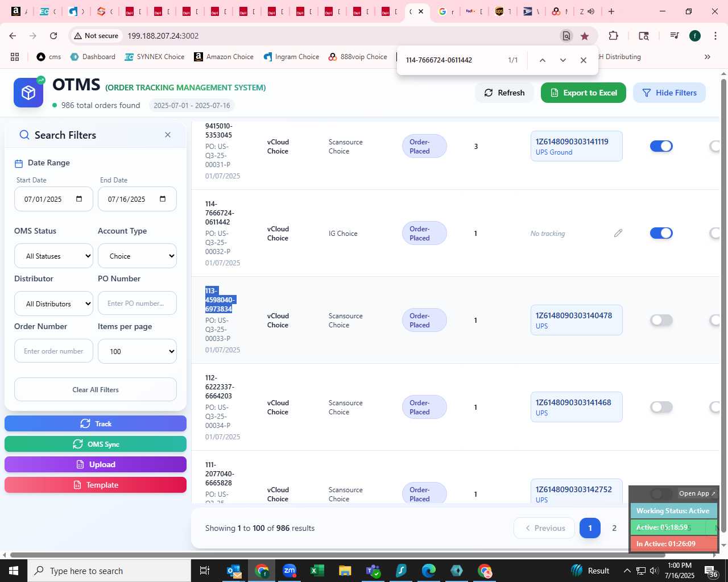The height and width of the screenshot is (582, 728).
Task: Open the OMS Status dropdown
Action: (53, 256)
